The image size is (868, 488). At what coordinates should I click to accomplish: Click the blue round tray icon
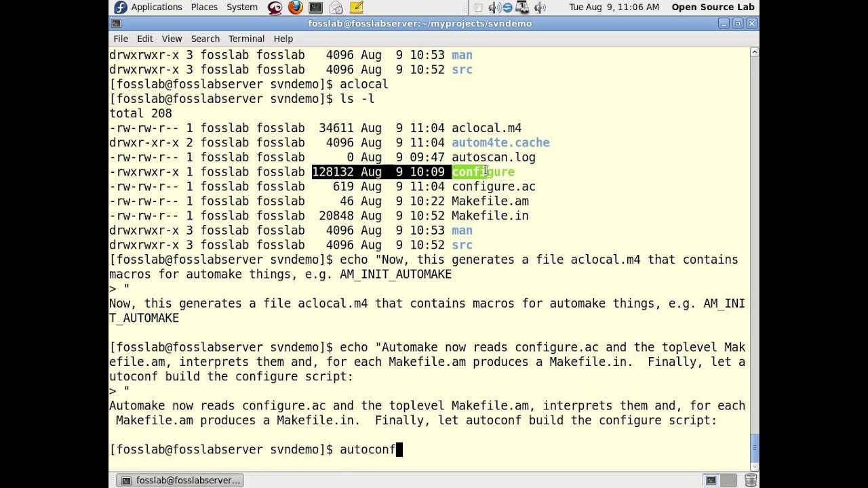pos(508,7)
